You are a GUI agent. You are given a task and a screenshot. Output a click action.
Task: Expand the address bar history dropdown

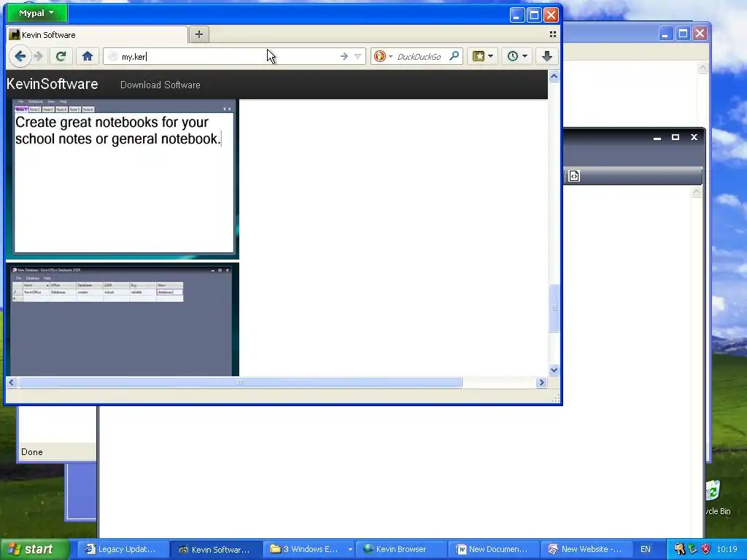pyautogui.click(x=357, y=56)
